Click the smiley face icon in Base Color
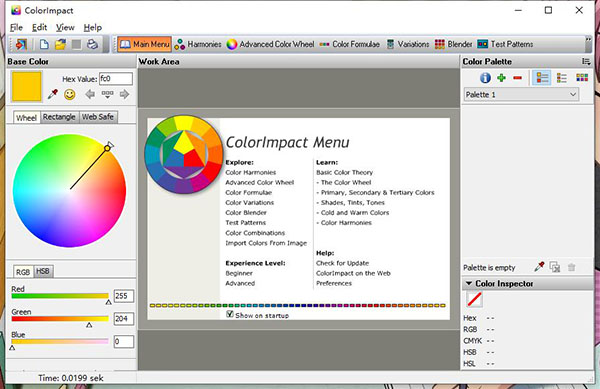This screenshot has height=389, width=600. pos(70,94)
